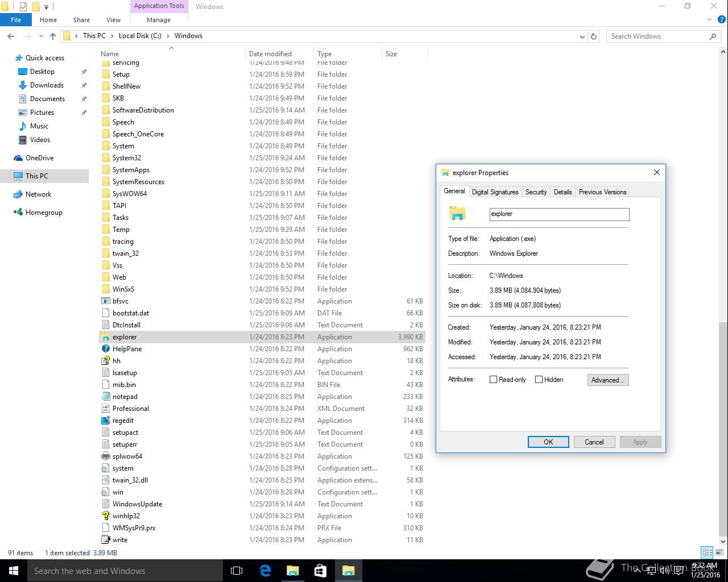Screen dimensions: 728x582
Task: Open Microsoft Edge from taskbar
Action: [265, 571]
